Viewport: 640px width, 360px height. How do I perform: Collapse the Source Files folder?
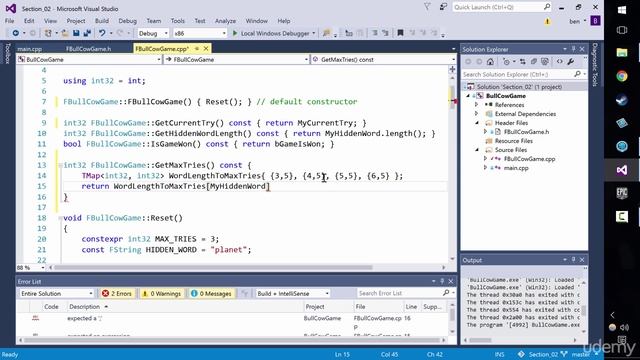(x=476, y=150)
